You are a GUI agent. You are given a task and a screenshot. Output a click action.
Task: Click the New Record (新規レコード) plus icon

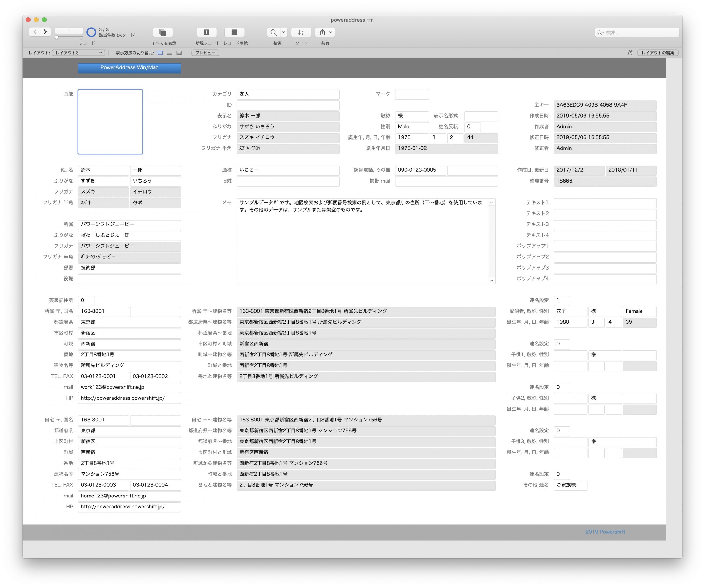(207, 32)
